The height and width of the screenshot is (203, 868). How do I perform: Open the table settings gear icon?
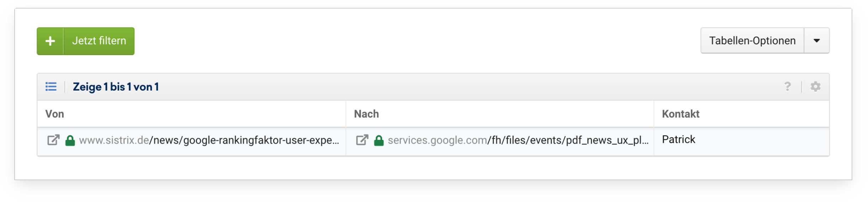pyautogui.click(x=815, y=87)
